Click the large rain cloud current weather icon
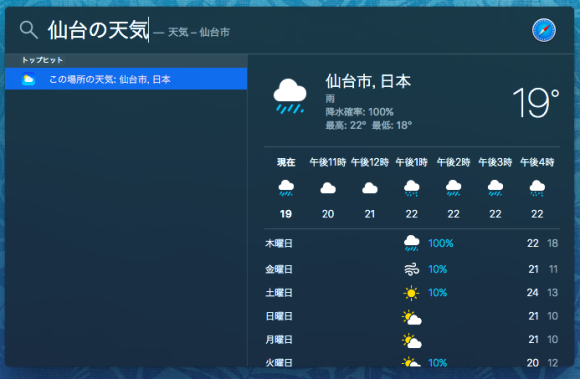Image resolution: width=580 pixels, height=379 pixels. [x=290, y=96]
